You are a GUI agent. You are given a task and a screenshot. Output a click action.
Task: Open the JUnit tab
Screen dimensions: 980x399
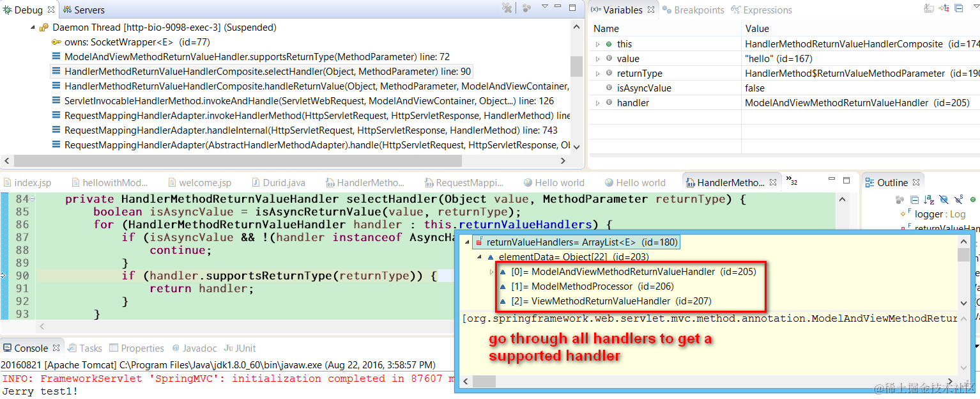(x=240, y=348)
